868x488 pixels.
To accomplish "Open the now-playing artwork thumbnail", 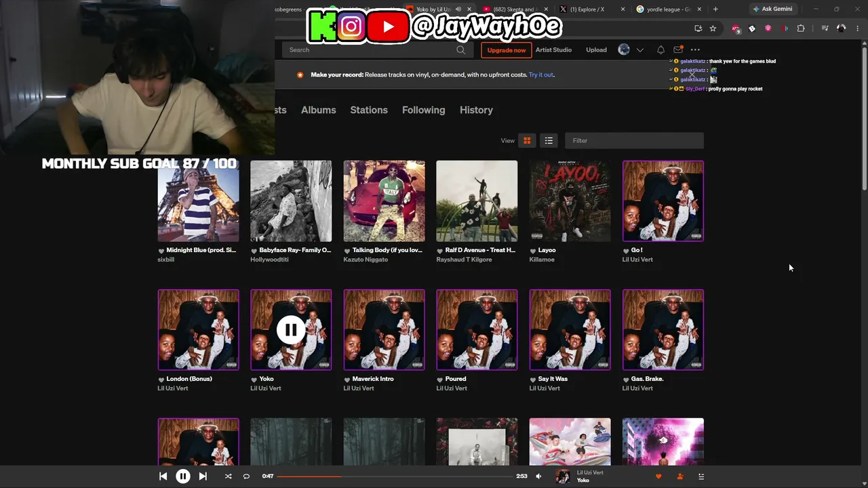I will (x=563, y=476).
